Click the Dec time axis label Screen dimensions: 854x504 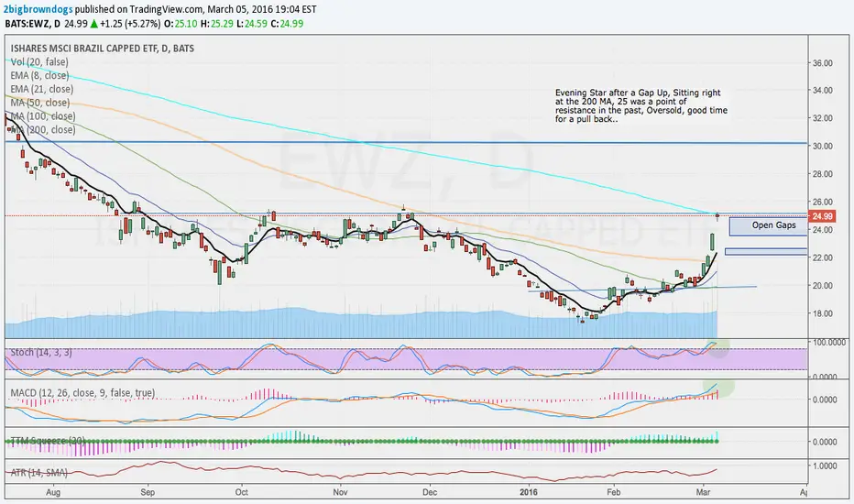(430, 493)
